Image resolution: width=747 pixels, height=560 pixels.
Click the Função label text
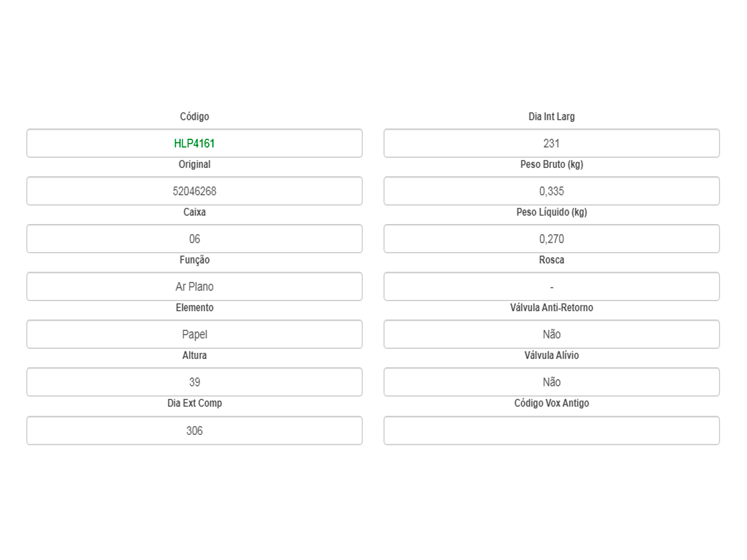pyautogui.click(x=194, y=260)
